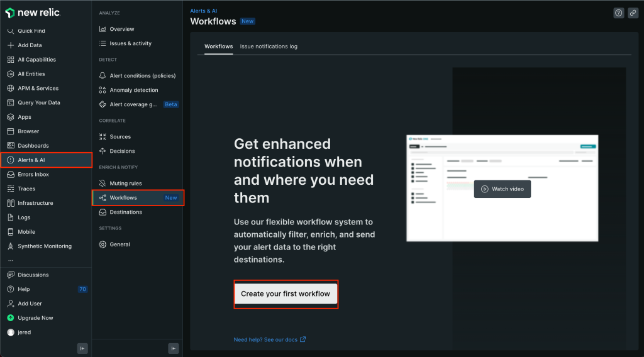Click the Query Your Data icon
This screenshot has height=357, width=644.
tap(11, 102)
